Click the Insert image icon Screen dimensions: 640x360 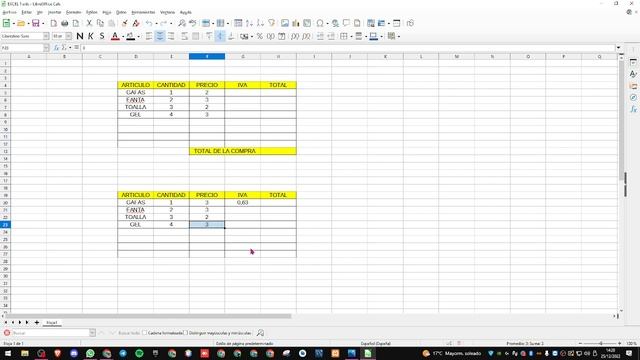(285, 23)
